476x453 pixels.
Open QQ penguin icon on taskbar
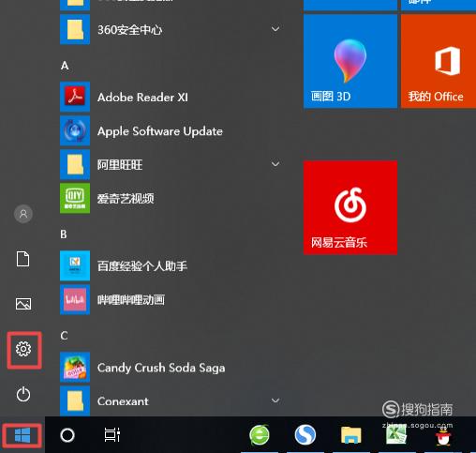tap(443, 435)
